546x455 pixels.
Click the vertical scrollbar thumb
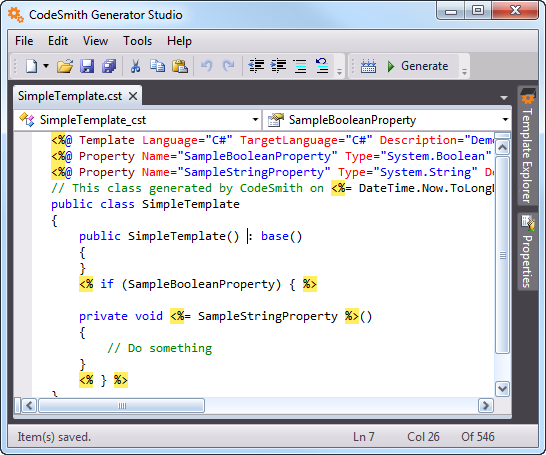coord(502,255)
